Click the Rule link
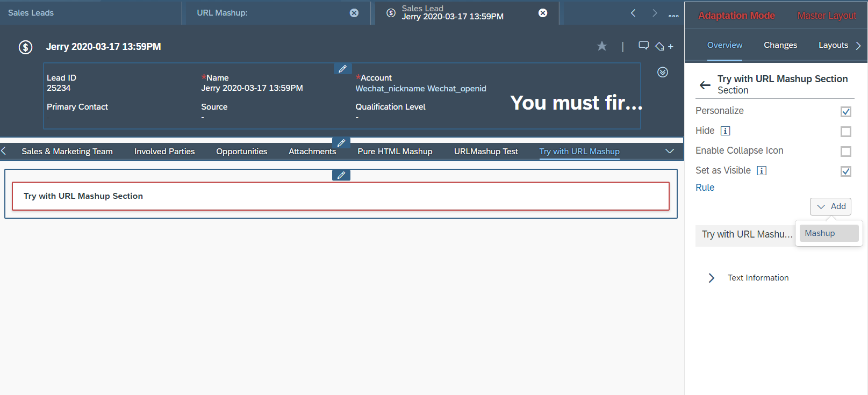The image size is (868, 395). click(705, 188)
